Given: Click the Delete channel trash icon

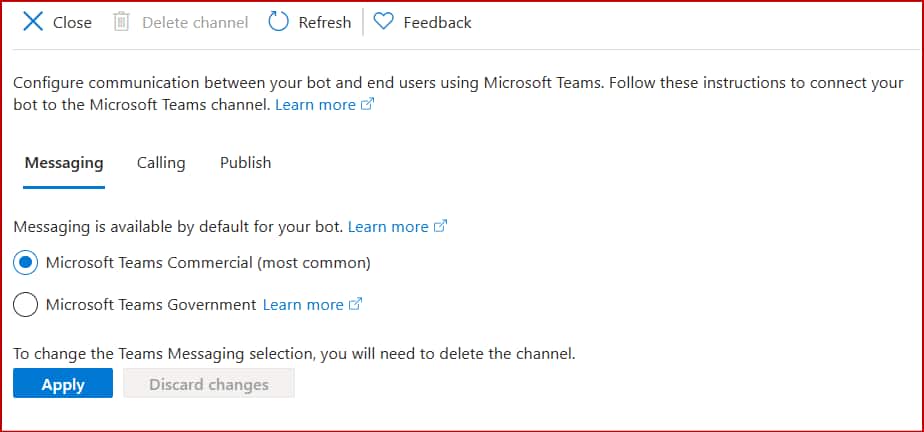Looking at the screenshot, I should [x=122, y=22].
